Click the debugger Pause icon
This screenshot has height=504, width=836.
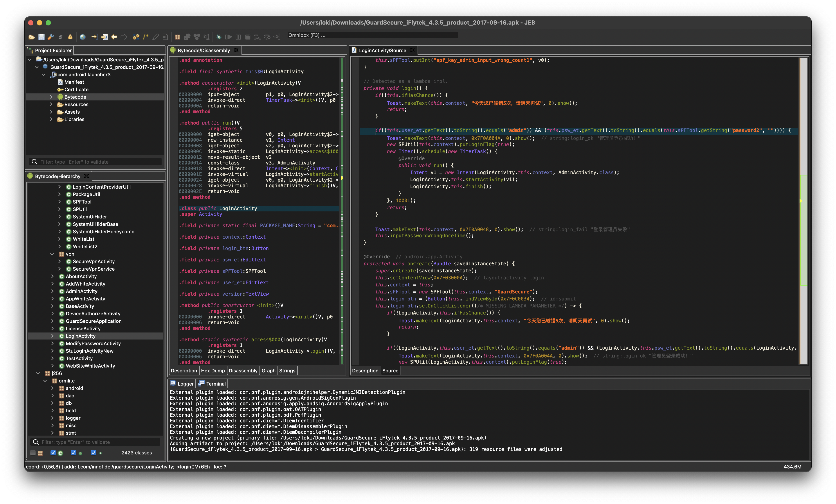coord(238,37)
